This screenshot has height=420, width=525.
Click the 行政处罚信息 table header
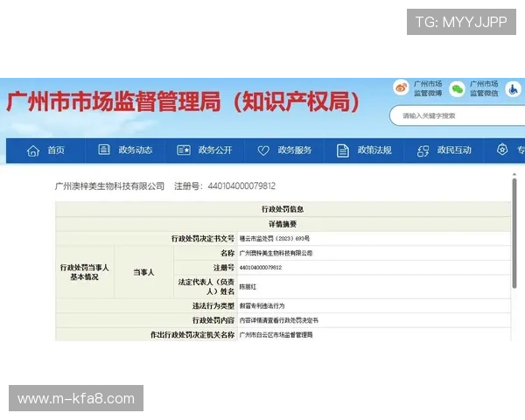click(283, 209)
